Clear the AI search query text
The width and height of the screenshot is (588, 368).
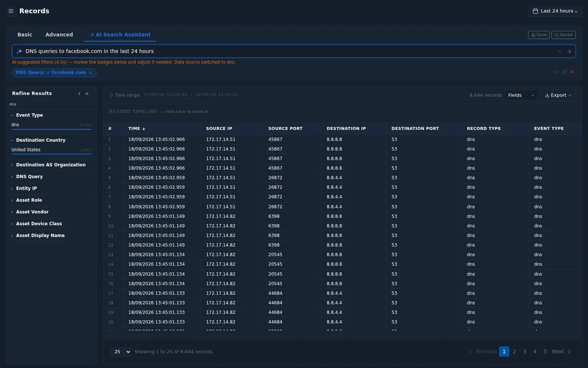[x=559, y=52]
